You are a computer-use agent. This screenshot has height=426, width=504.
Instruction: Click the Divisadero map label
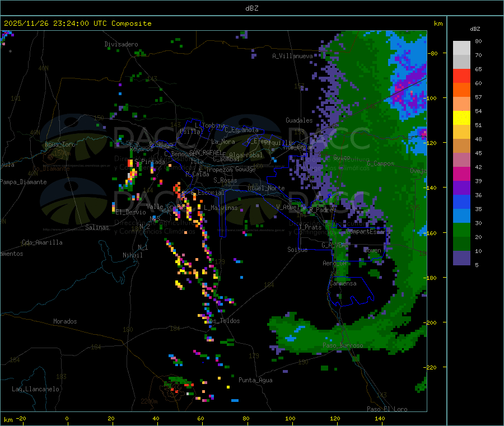121,44
